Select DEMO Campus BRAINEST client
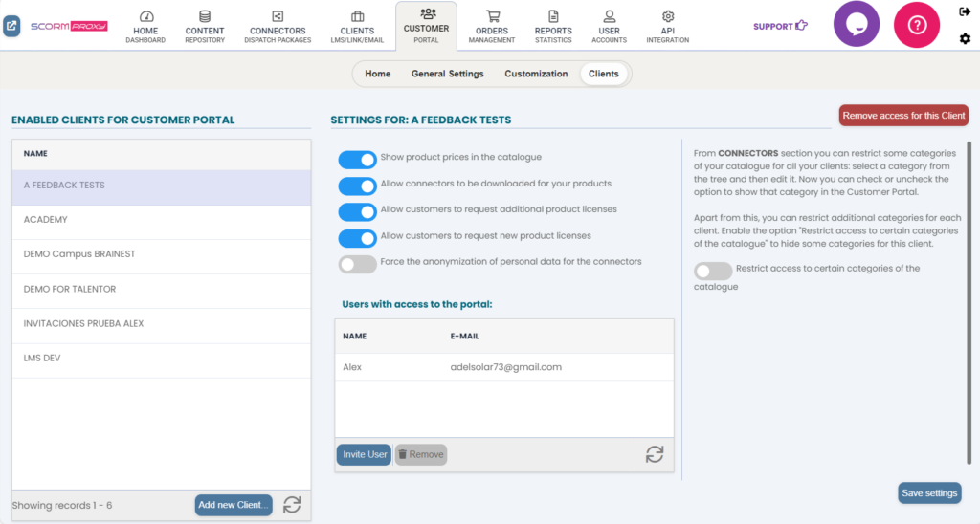Viewport: 980px width, 524px height. tap(161, 254)
